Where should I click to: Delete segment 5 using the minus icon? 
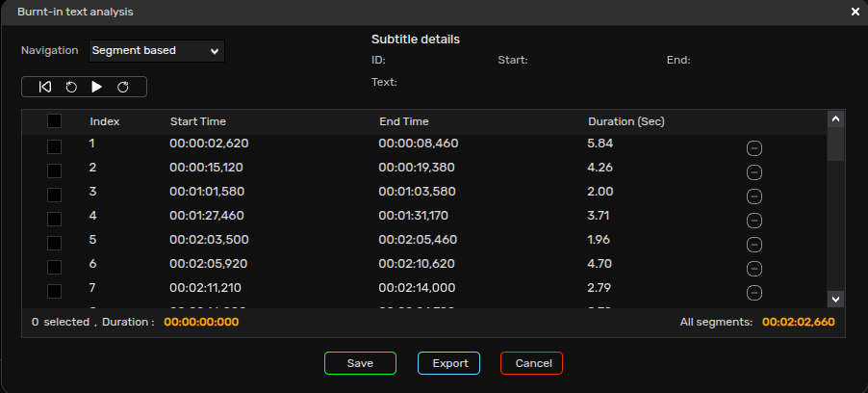[753, 245]
